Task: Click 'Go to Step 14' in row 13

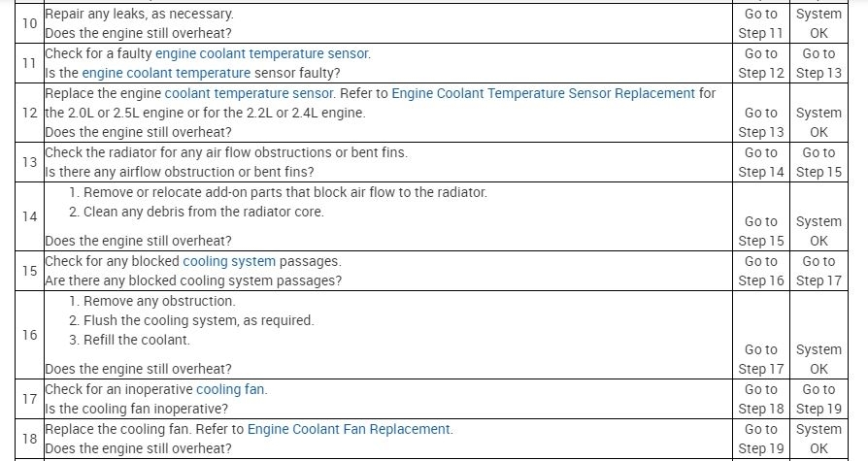Action: (x=760, y=162)
